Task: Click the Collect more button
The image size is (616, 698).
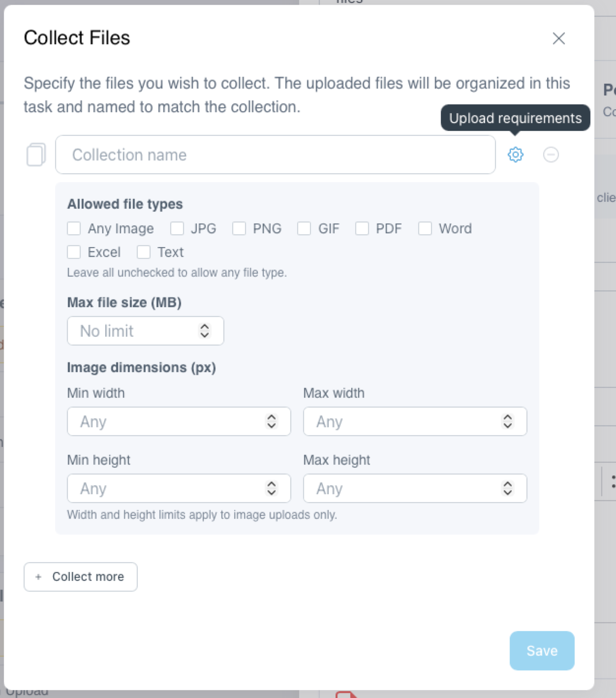Action: 81,577
